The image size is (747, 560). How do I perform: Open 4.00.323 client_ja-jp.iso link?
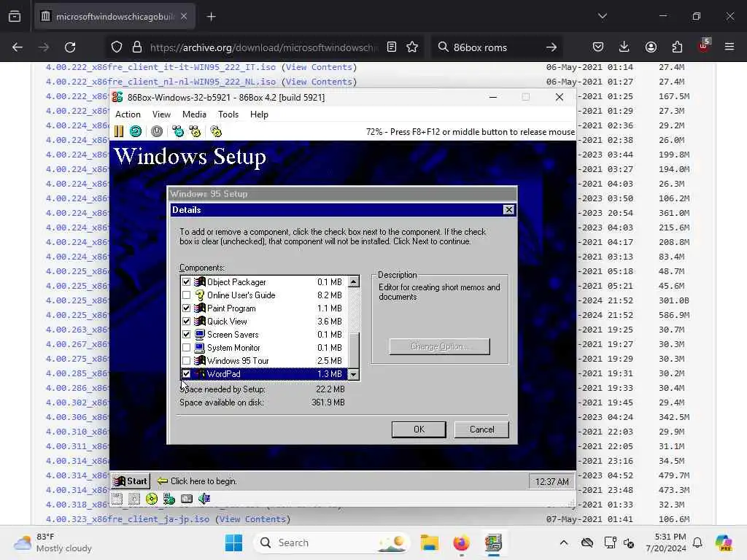point(127,519)
